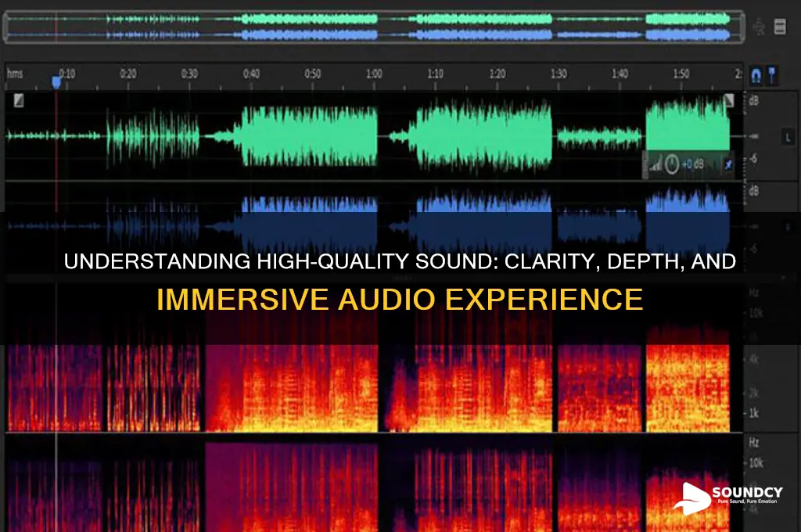Click the fade-out handle on the waveform's top right
The width and height of the screenshot is (801, 532).
coord(729,100)
